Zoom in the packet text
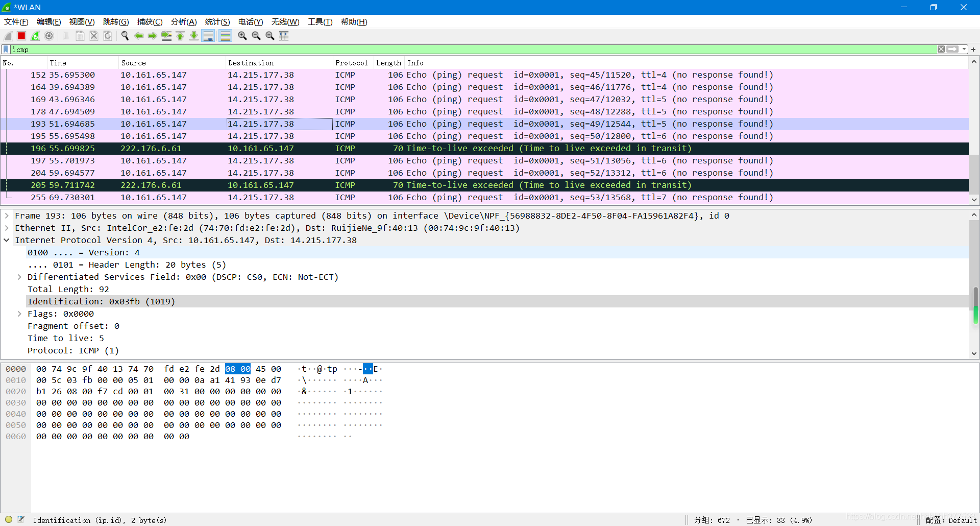This screenshot has width=980, height=526. point(242,36)
